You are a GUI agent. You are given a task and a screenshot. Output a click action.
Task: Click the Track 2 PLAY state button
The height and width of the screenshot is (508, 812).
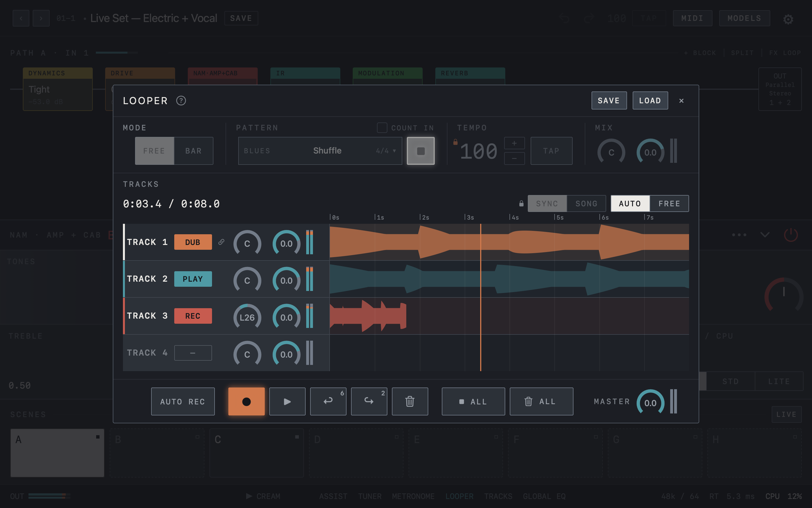click(x=193, y=279)
